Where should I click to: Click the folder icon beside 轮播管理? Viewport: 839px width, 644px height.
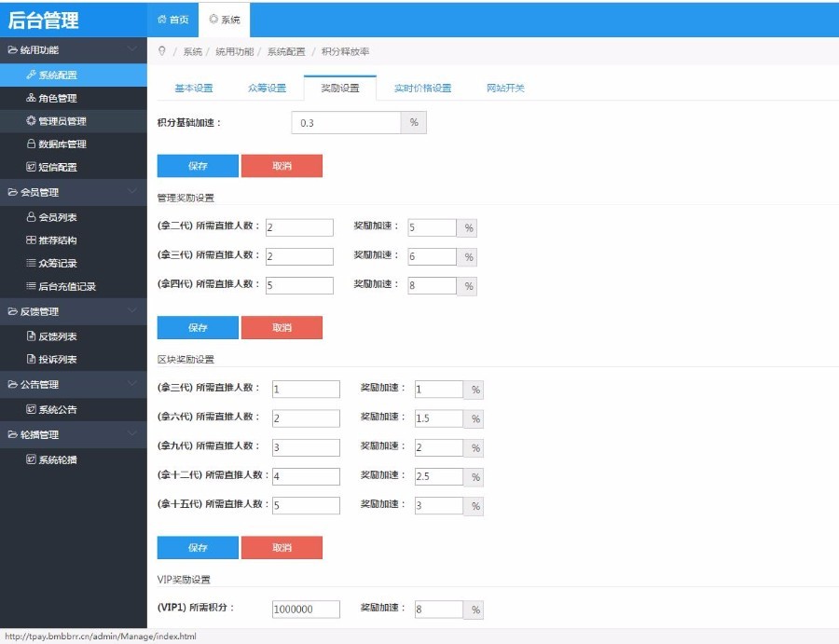pyautogui.click(x=12, y=434)
